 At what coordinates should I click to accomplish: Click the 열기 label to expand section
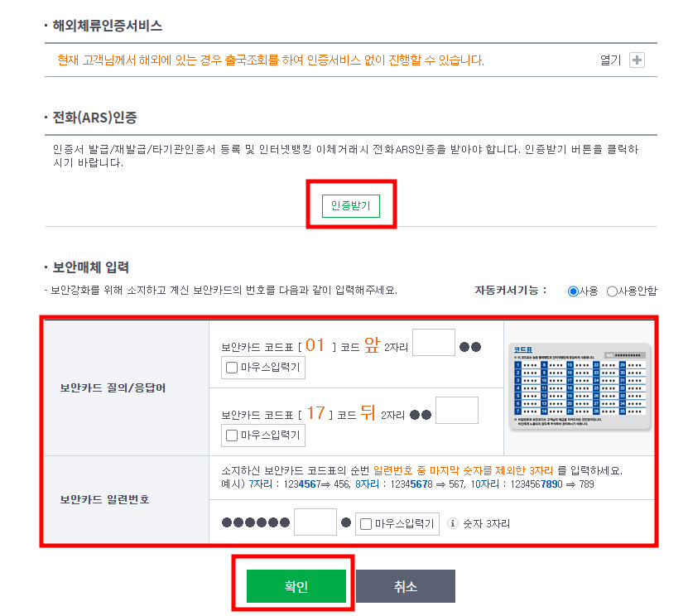click(611, 60)
